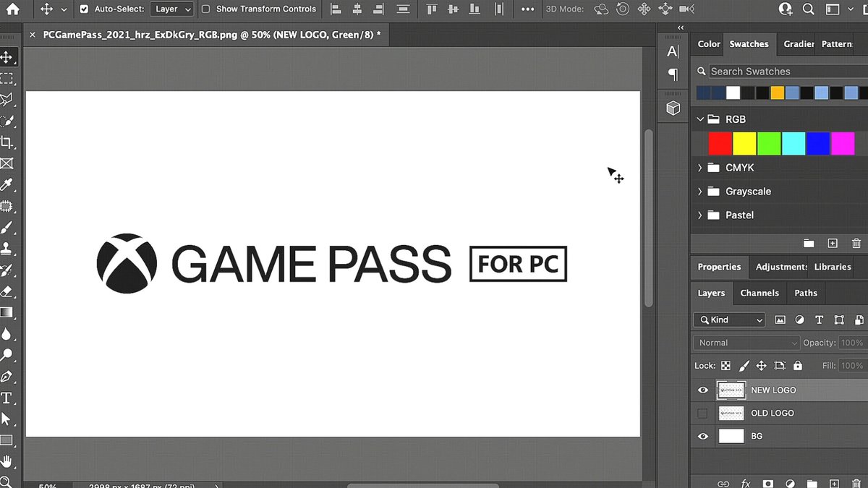Select the Gradient tool
This screenshot has width=868, height=488.
(x=7, y=312)
